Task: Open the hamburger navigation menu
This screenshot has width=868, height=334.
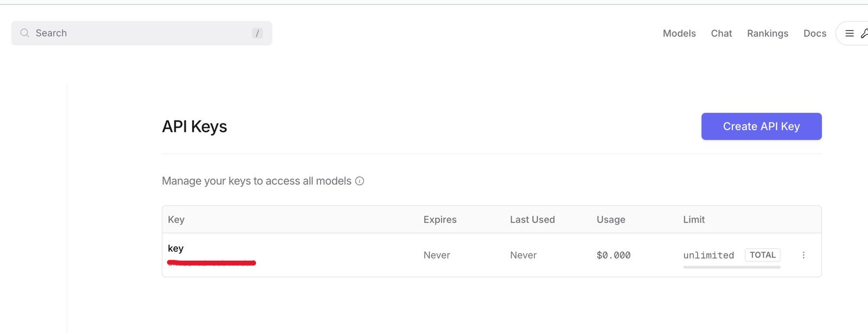Action: pos(849,33)
